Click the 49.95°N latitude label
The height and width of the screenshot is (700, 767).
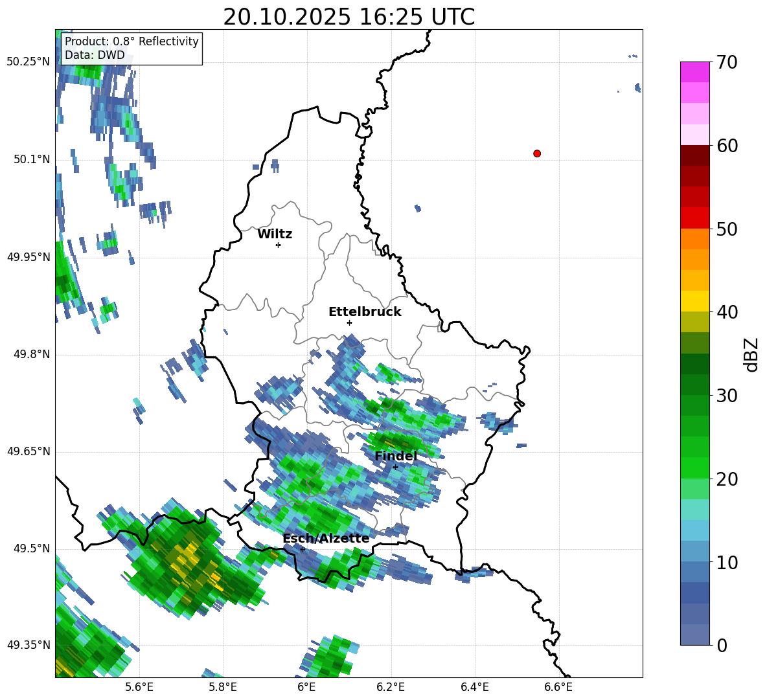(x=29, y=256)
